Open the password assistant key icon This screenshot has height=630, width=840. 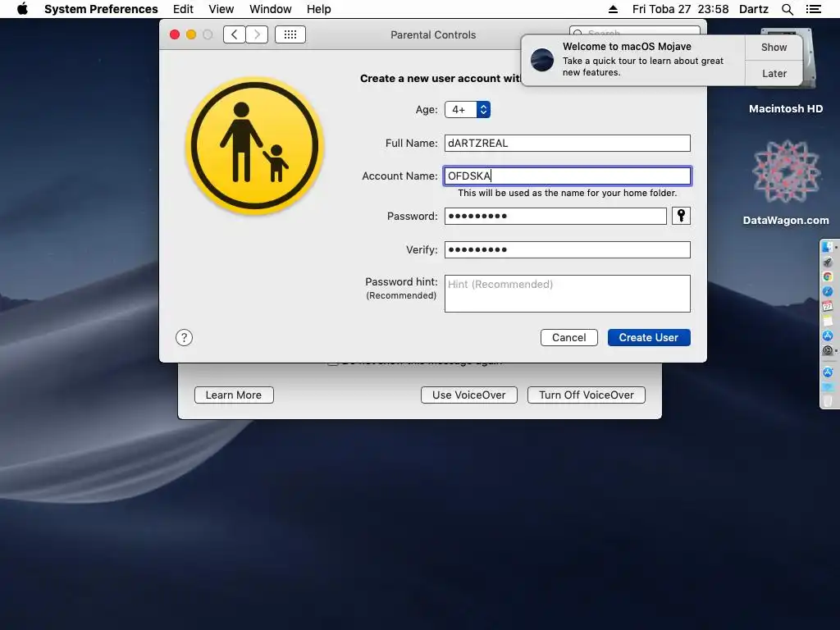[x=681, y=216]
